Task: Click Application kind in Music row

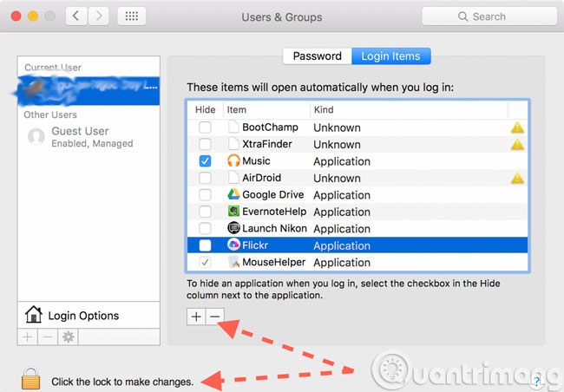Action: [x=342, y=161]
